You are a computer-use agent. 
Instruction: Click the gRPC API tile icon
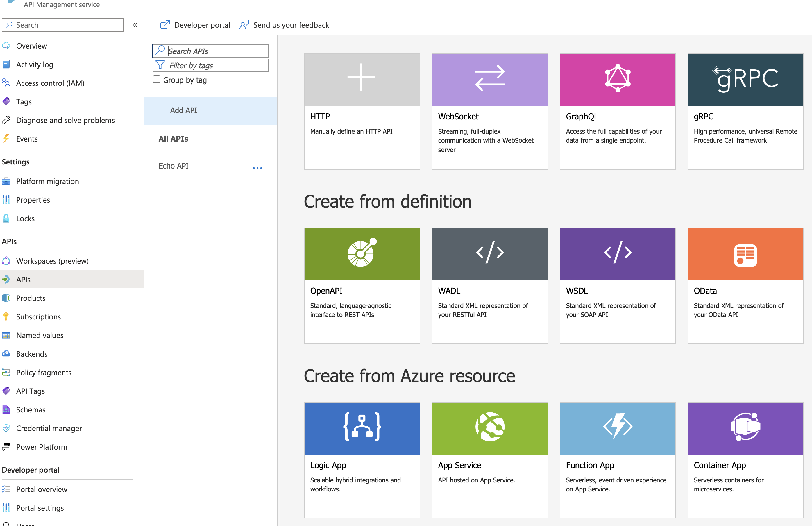point(745,79)
